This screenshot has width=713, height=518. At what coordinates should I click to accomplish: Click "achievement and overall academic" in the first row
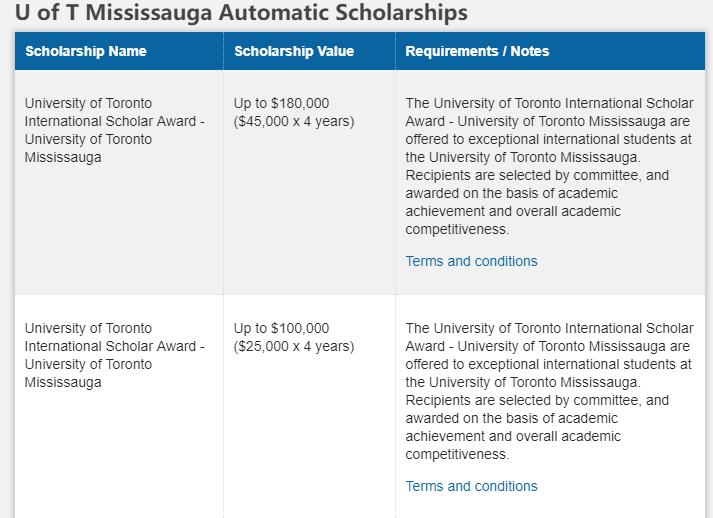513,211
